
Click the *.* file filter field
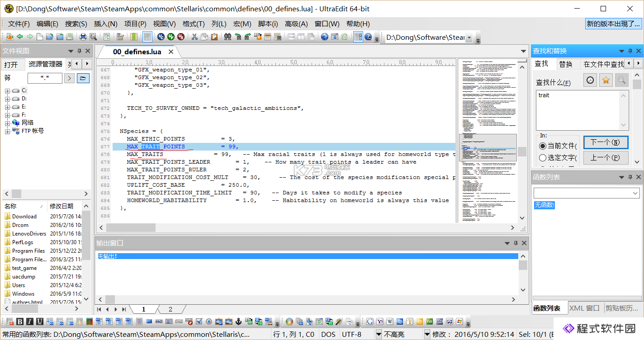point(45,78)
